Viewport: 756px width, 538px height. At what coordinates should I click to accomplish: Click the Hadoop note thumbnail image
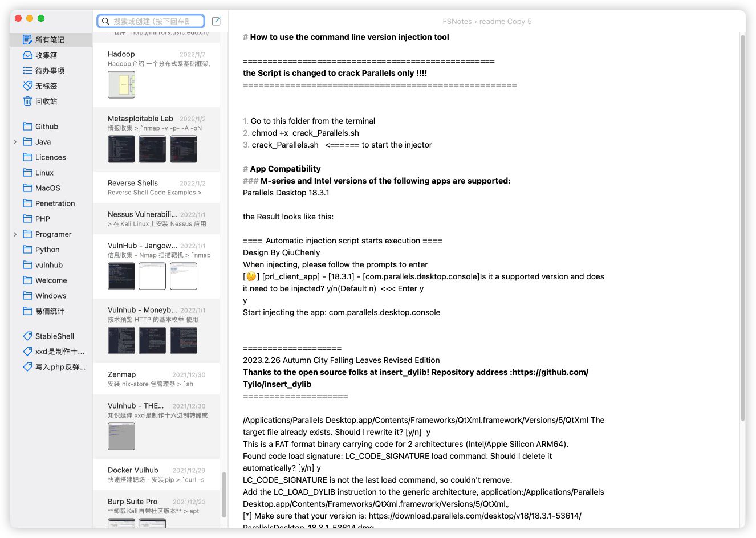pyautogui.click(x=121, y=85)
